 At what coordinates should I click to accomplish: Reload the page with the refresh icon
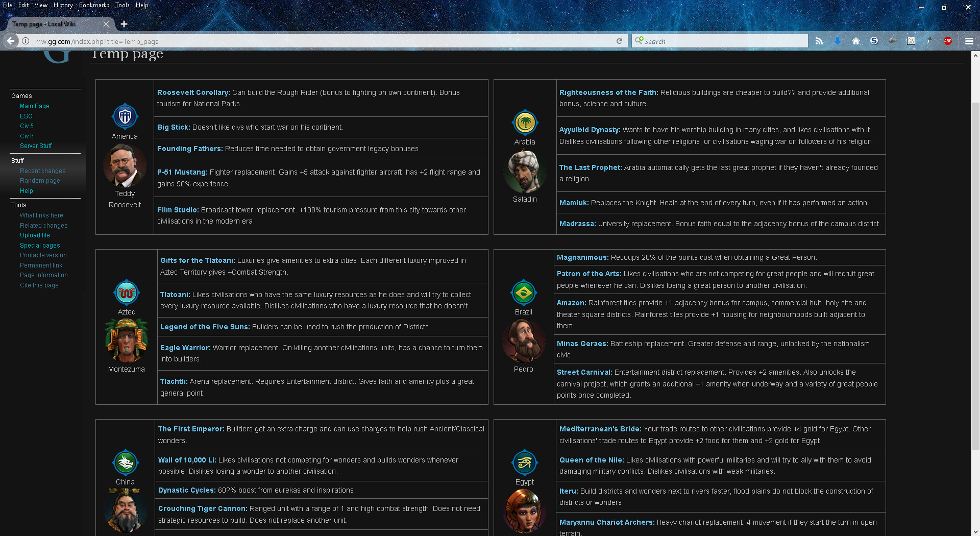coord(619,41)
